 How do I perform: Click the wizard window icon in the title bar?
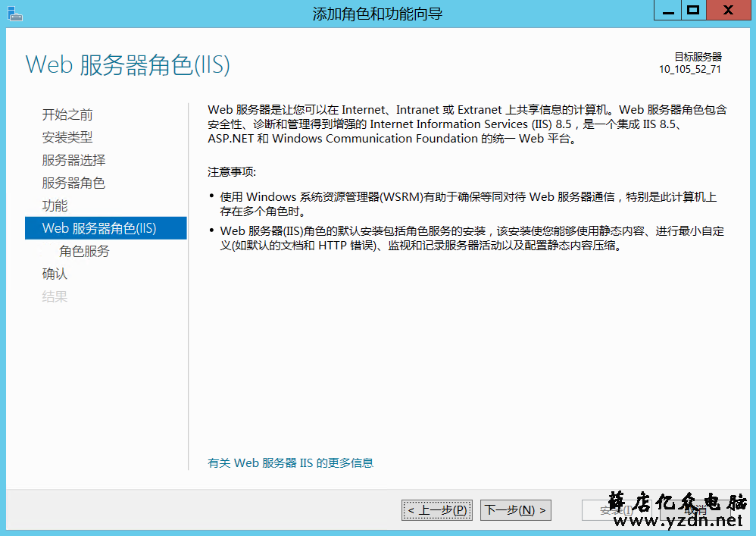pyautogui.click(x=15, y=14)
